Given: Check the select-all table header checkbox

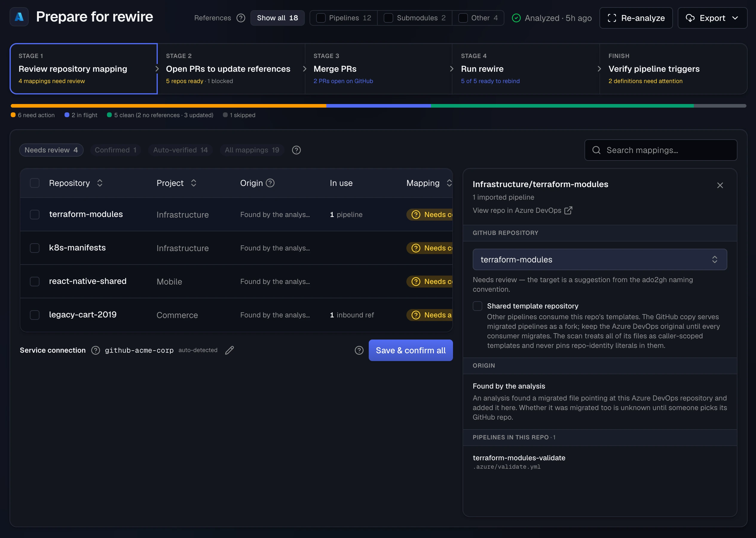Looking at the screenshot, I should [34, 183].
